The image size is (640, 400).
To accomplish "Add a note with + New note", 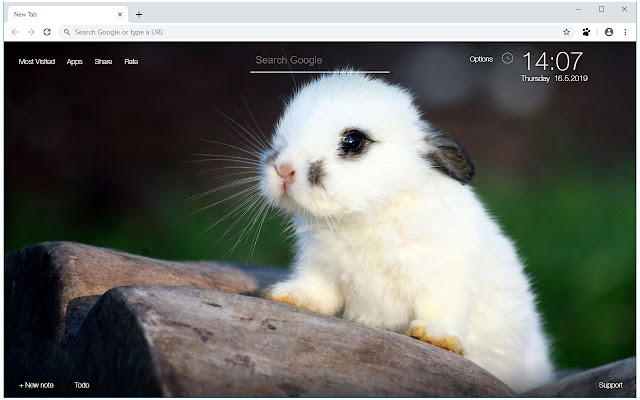I will click(36, 385).
